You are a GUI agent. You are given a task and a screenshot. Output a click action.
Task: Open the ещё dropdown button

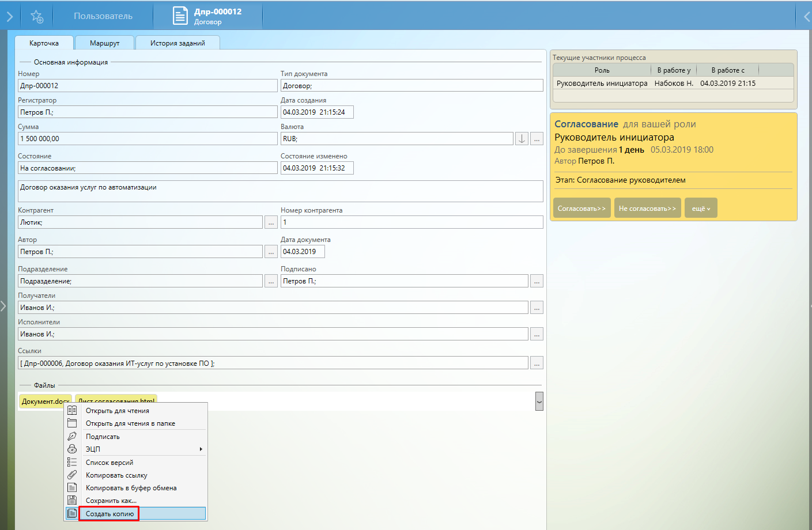(x=701, y=208)
